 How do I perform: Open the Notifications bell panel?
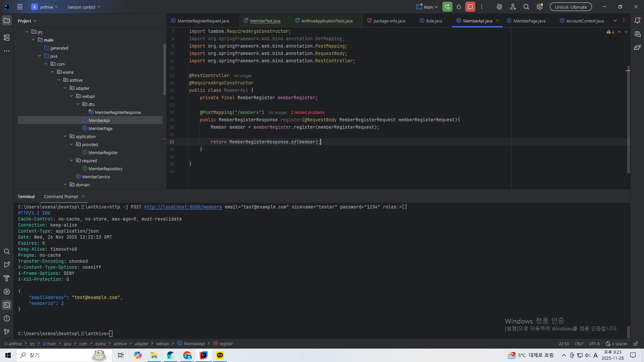coord(637,20)
